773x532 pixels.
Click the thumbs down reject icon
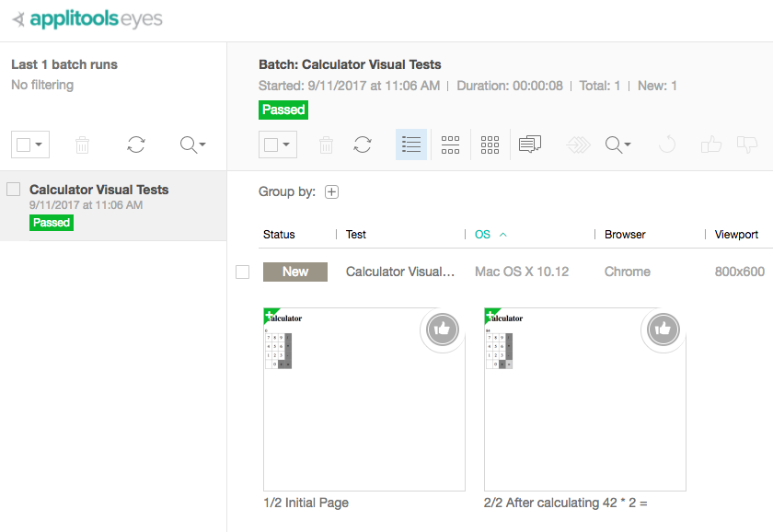747,145
